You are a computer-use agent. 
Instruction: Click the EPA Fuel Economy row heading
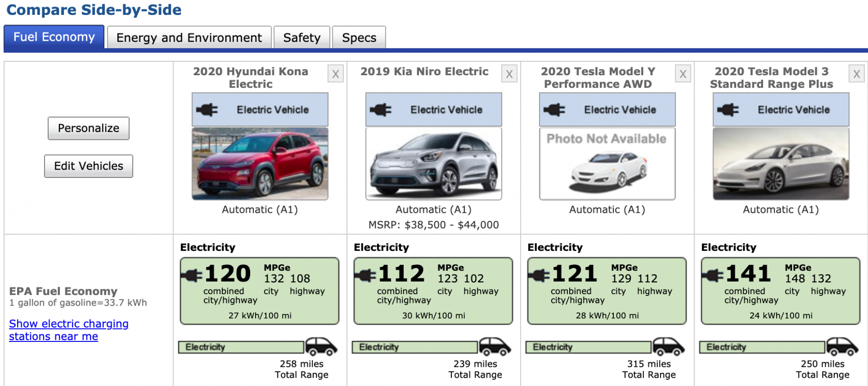pos(64,291)
